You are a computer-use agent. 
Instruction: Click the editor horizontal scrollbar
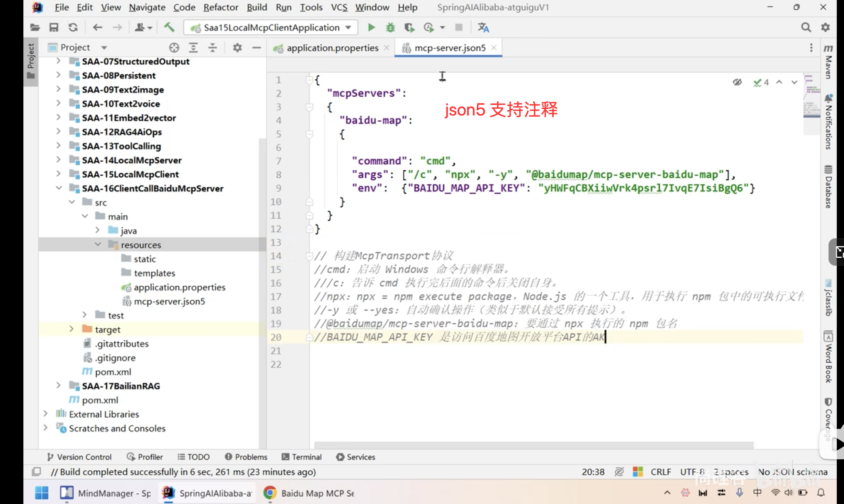(533, 445)
